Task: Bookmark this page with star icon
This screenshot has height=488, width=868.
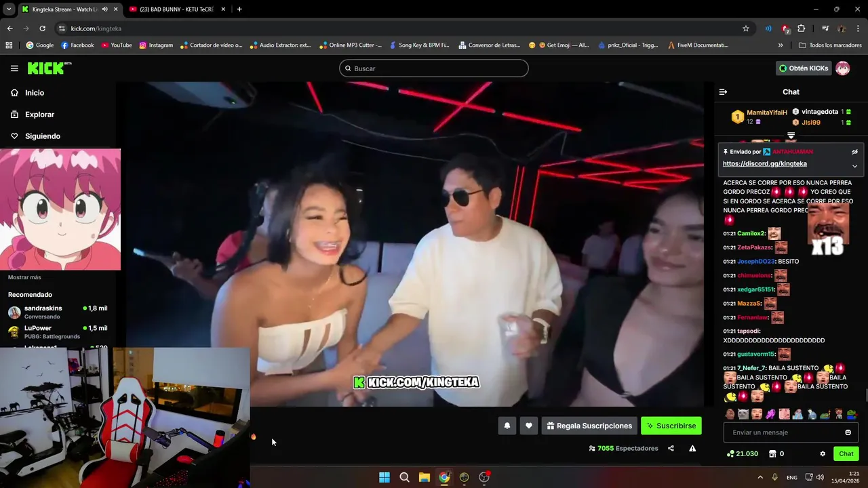Action: tap(746, 28)
